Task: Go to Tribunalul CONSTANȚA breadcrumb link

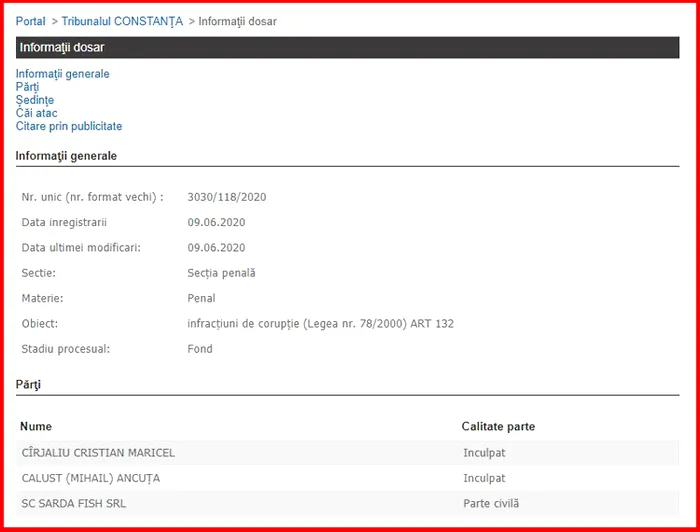Action: 122,21
